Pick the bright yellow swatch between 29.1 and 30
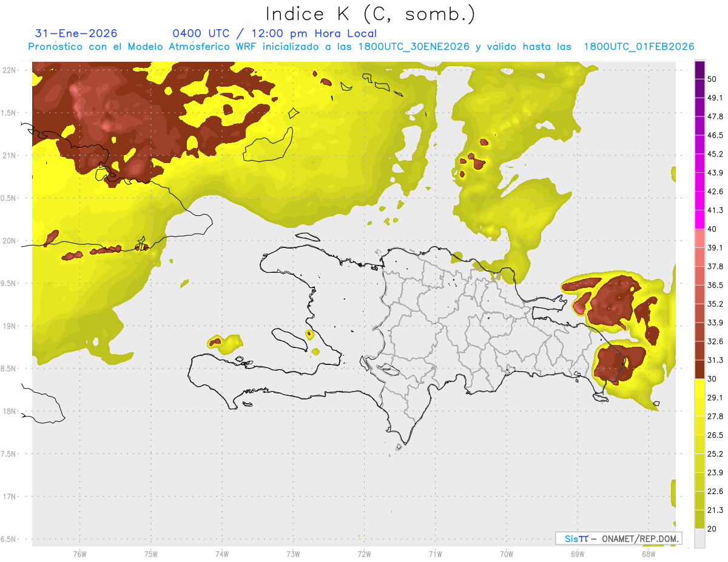 (699, 389)
